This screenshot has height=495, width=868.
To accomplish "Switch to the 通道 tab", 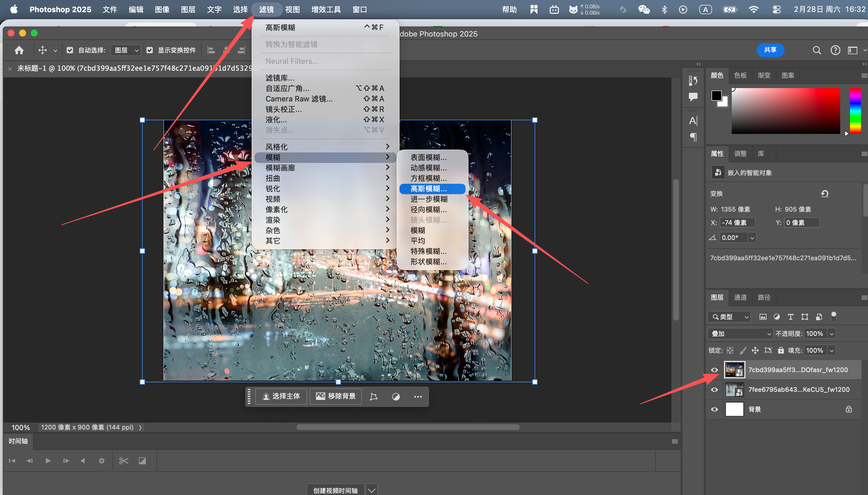I will [740, 297].
